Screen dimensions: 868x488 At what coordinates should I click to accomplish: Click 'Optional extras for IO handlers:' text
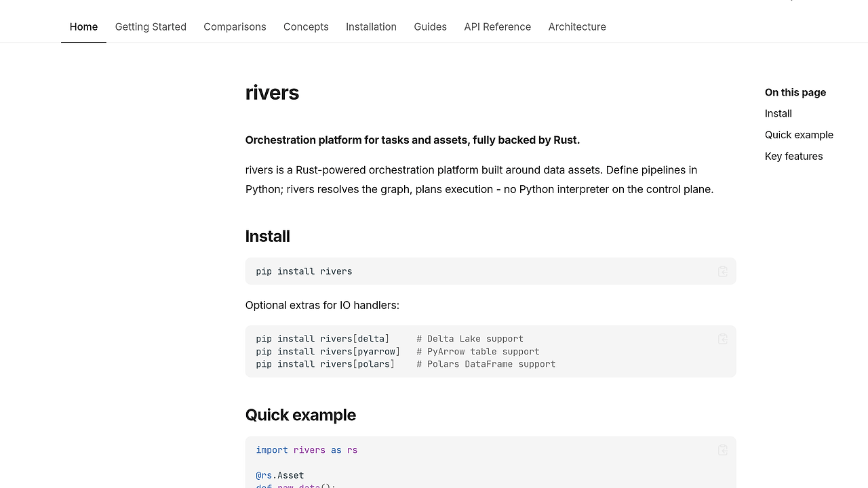point(322,305)
